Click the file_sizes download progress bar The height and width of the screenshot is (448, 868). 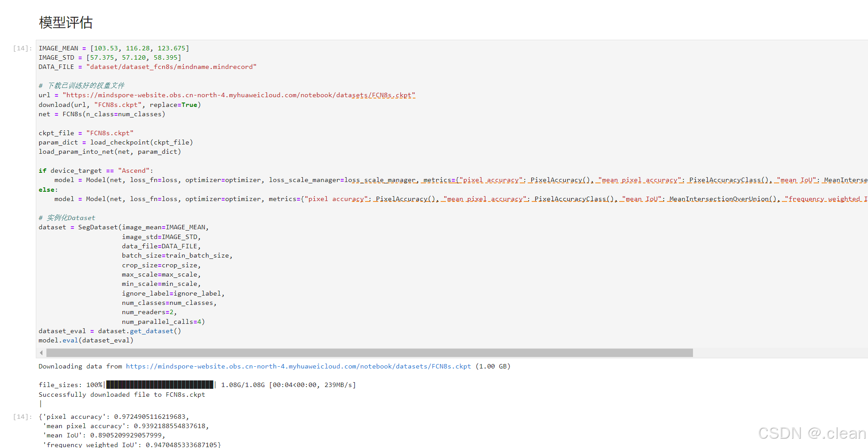tap(160, 385)
